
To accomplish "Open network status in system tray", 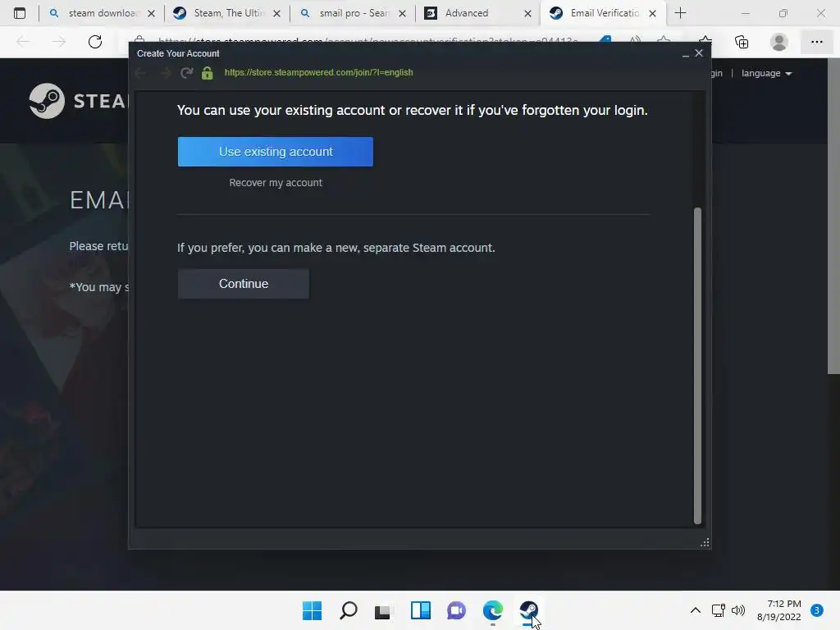I will point(718,610).
